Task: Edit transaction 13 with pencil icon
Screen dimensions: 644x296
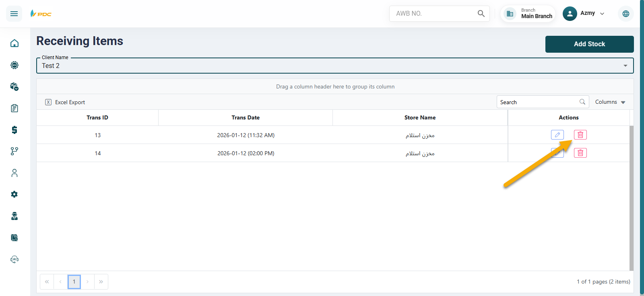Action: click(557, 135)
